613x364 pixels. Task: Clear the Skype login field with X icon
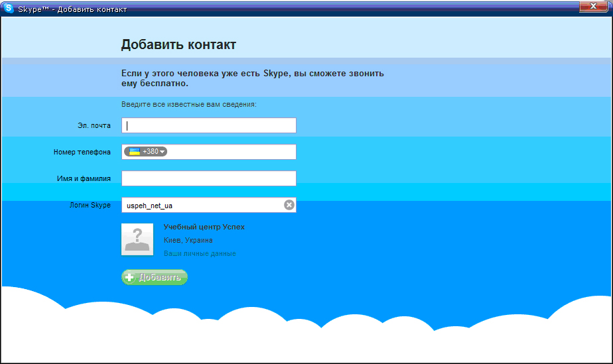[x=289, y=205]
